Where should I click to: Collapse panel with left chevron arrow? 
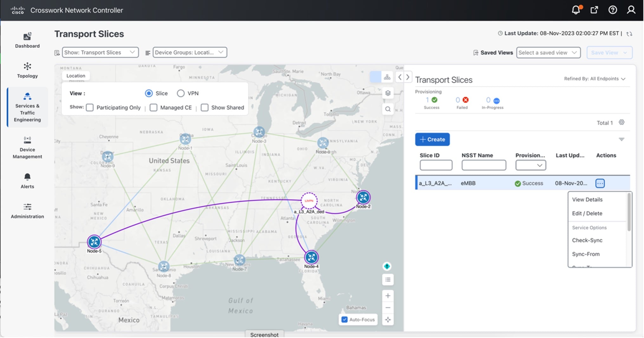click(x=400, y=77)
